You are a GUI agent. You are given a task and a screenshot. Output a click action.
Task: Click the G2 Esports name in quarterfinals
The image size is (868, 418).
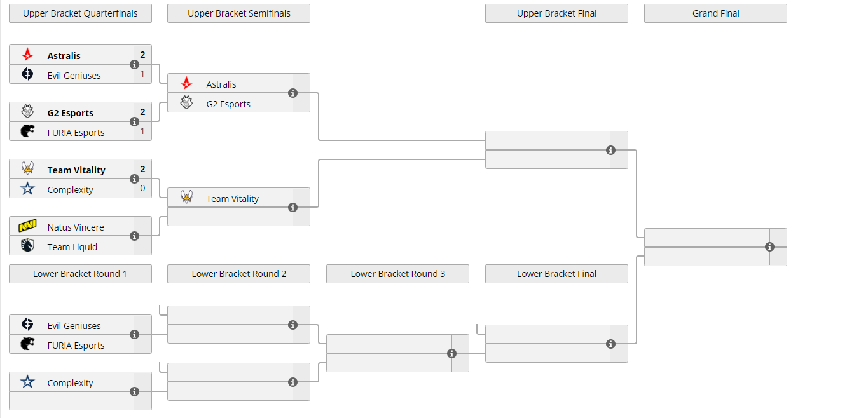tap(70, 113)
